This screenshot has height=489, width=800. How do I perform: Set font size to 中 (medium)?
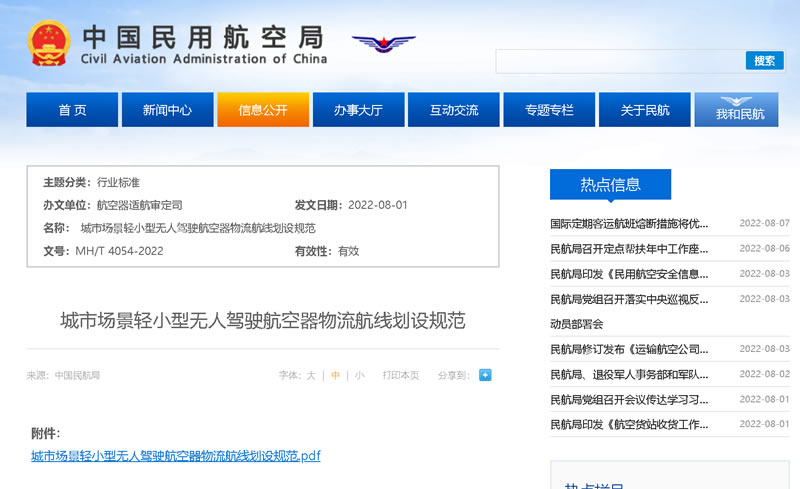coord(335,376)
